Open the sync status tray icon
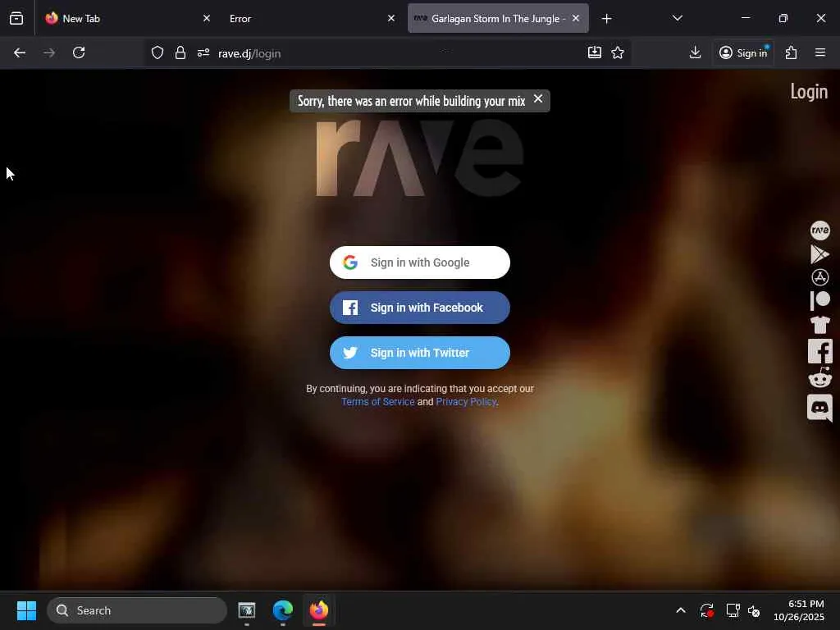 tap(706, 610)
